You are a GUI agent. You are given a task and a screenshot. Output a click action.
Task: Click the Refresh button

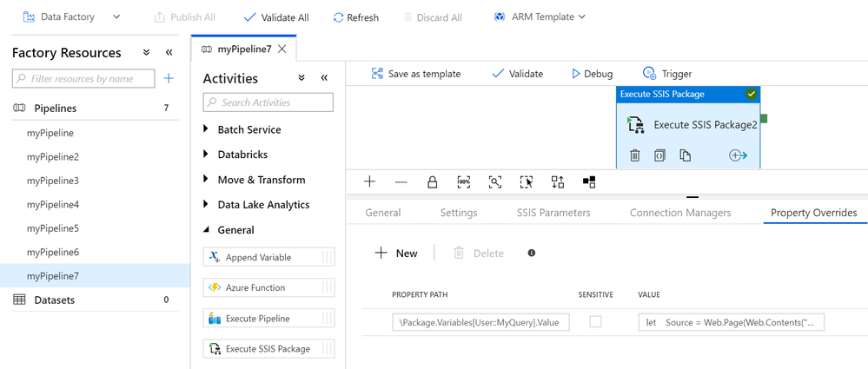356,17
